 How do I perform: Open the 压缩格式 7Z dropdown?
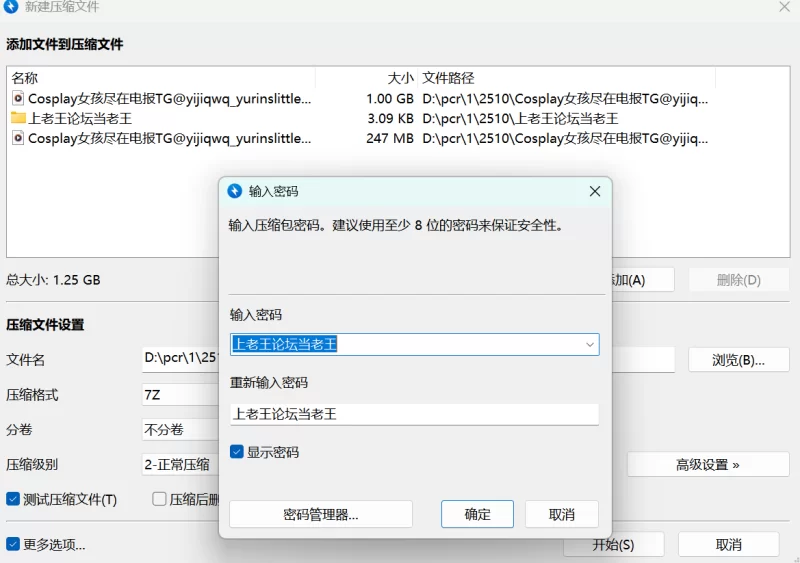pyautogui.click(x=180, y=395)
